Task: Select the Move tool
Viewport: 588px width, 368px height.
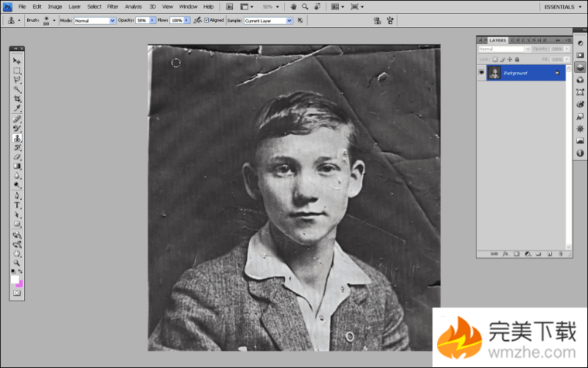Action: pyautogui.click(x=17, y=61)
